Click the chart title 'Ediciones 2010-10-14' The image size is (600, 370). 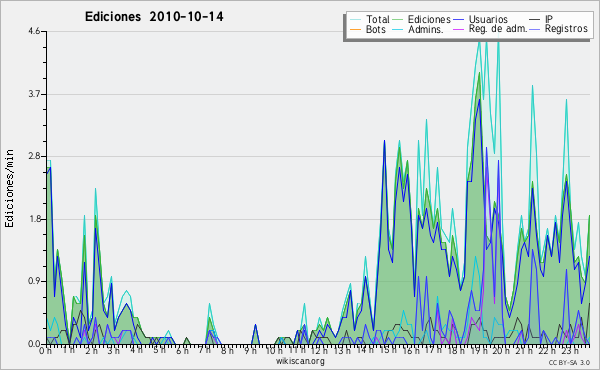(154, 16)
